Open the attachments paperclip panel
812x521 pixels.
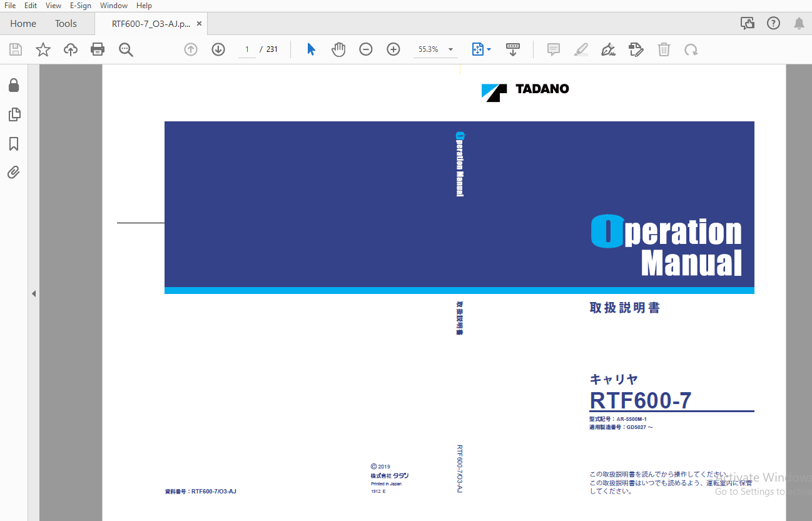click(14, 172)
